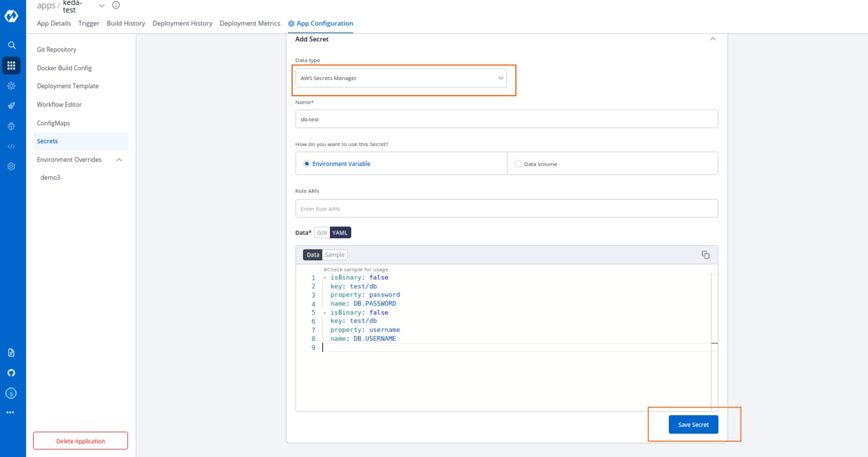Open the Data type dropdown
The width and height of the screenshot is (868, 457).
(x=401, y=78)
